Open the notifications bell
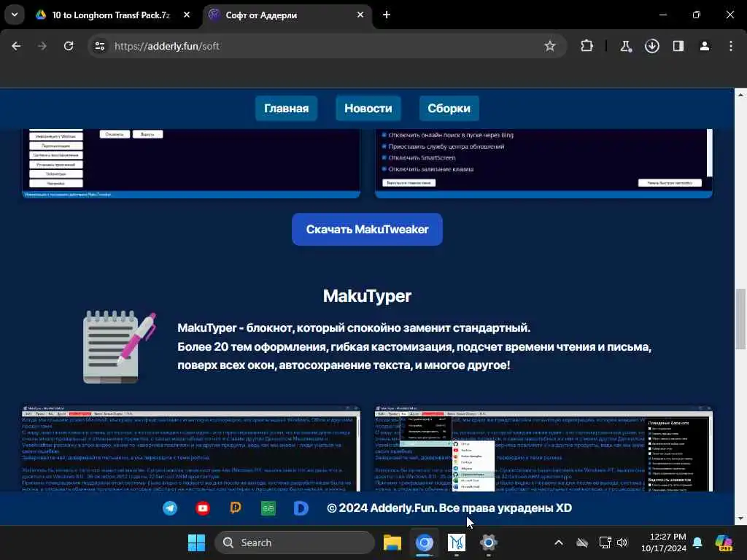 click(x=698, y=542)
